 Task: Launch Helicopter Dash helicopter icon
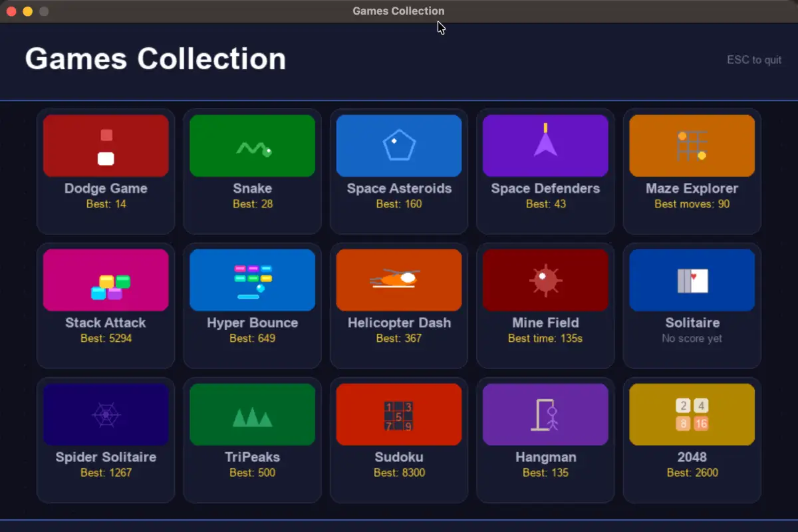point(399,280)
